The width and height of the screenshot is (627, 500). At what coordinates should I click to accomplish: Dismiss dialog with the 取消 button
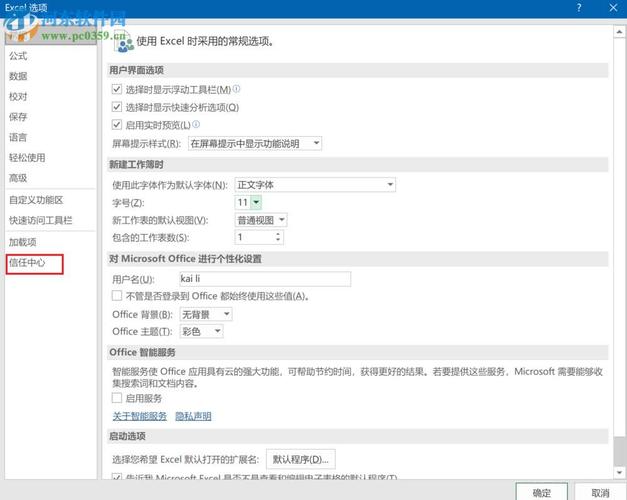600,493
